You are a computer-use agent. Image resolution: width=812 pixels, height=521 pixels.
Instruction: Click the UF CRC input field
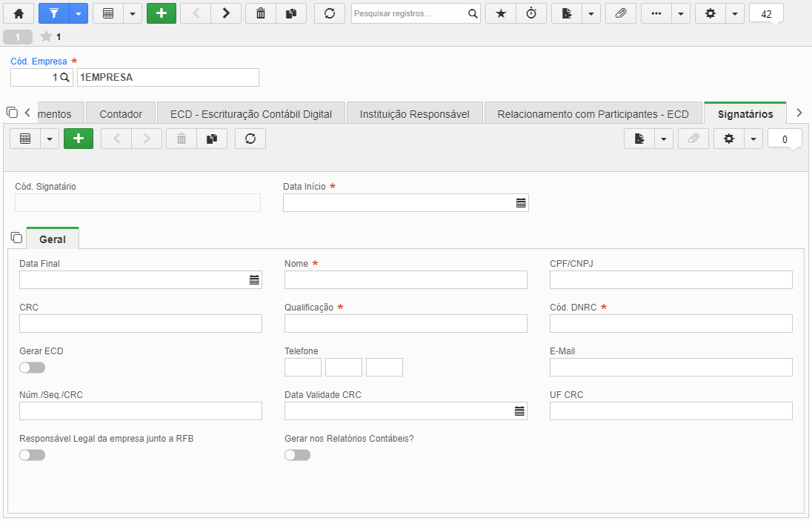click(670, 411)
